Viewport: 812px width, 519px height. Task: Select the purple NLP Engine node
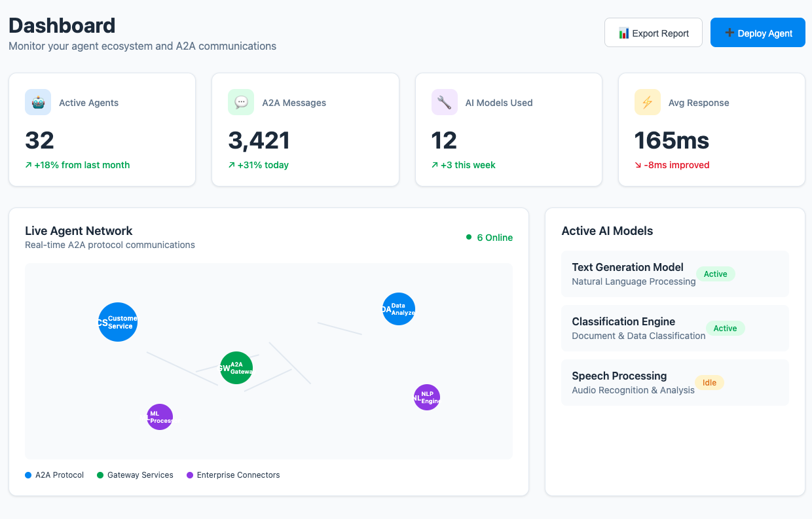[427, 397]
